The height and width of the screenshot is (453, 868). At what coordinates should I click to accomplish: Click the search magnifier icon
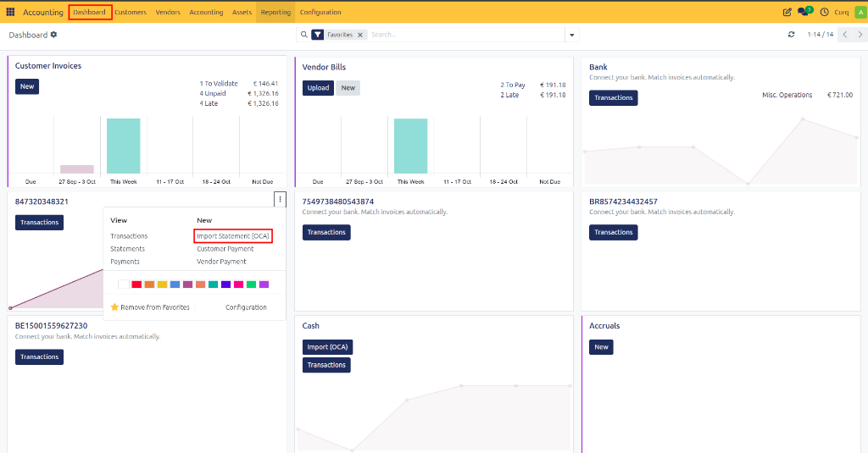tap(304, 35)
